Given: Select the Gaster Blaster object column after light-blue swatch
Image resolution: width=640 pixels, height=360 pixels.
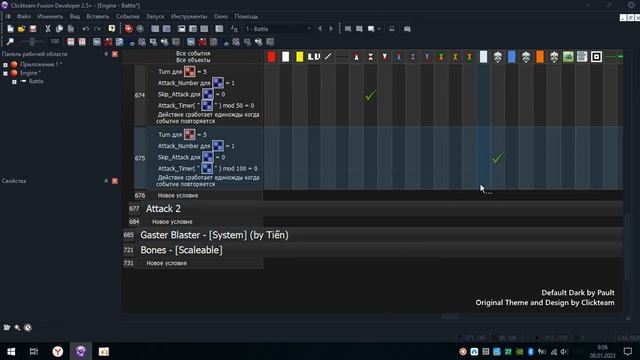Looking at the screenshot, I should (498, 57).
